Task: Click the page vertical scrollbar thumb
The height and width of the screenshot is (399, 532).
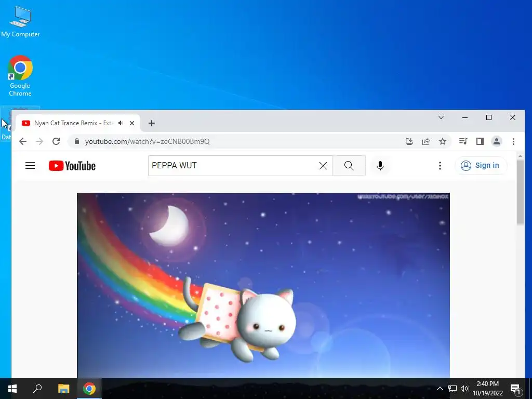Action: point(520,192)
